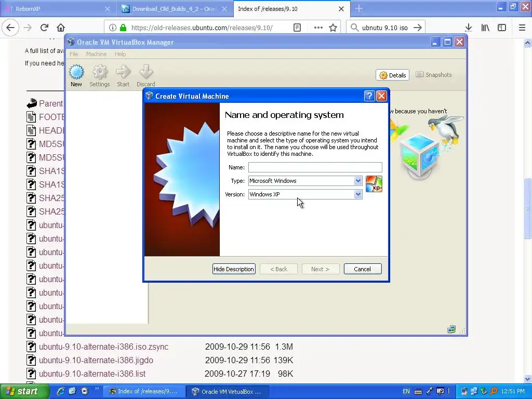The height and width of the screenshot is (399, 532).
Task: Click EN language indicator in tray
Action: (x=406, y=391)
